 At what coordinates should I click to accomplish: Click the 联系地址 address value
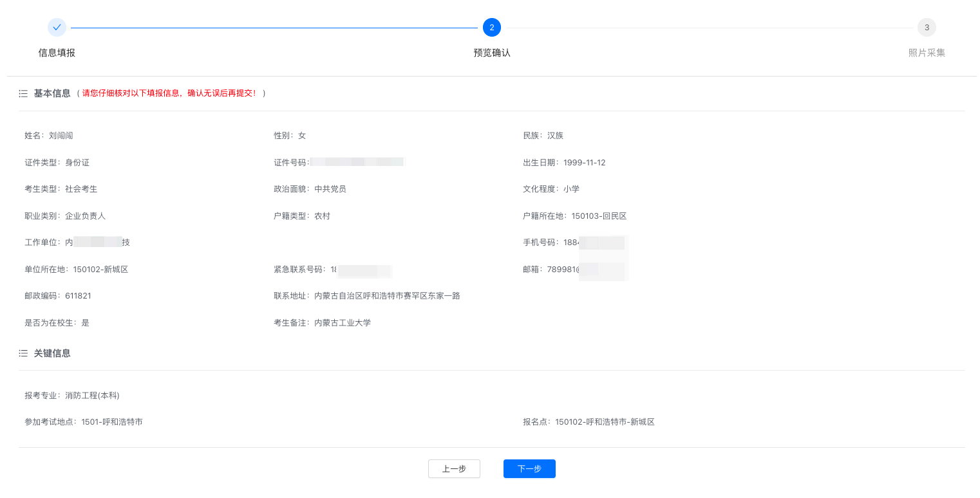click(387, 296)
